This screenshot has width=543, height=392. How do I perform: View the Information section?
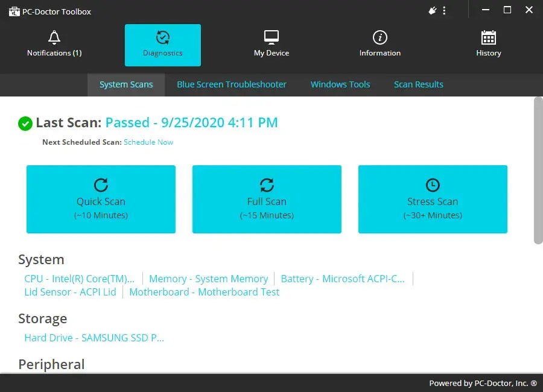(x=379, y=44)
